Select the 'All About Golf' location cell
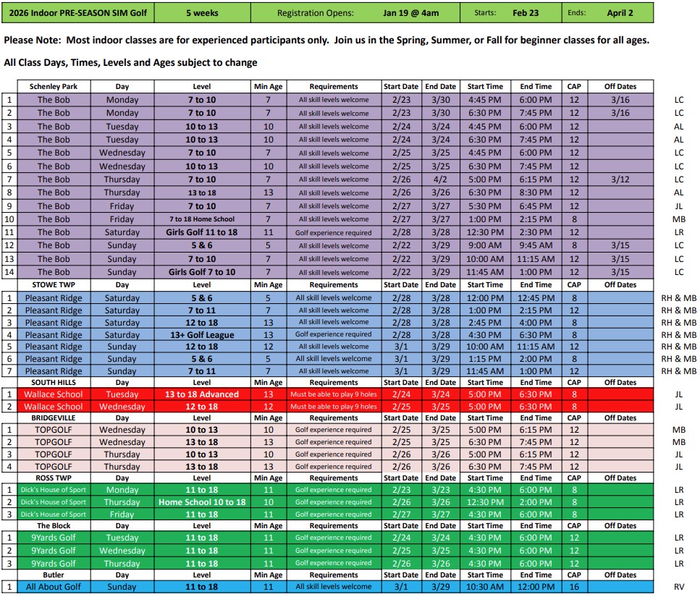The width and height of the screenshot is (700, 597). pyautogui.click(x=54, y=587)
